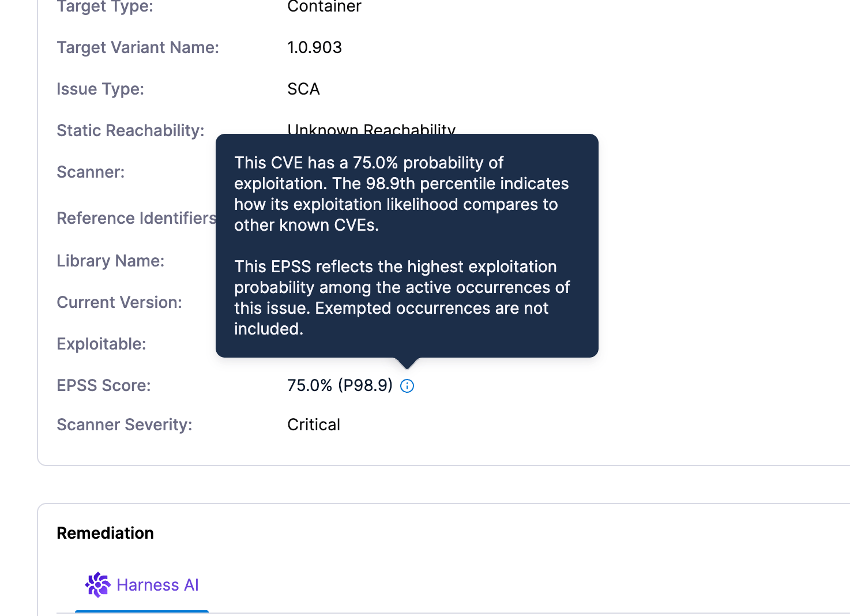
Task: Click the Remediation section heading
Action: point(105,533)
